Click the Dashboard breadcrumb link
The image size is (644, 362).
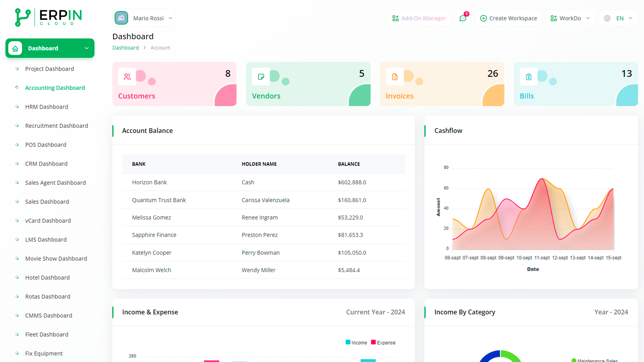[x=125, y=48]
